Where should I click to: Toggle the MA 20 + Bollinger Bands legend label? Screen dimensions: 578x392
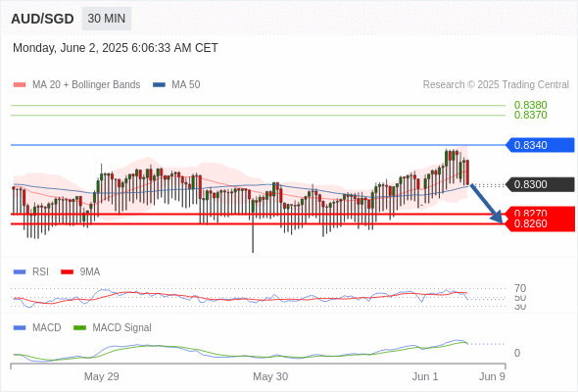click(86, 85)
